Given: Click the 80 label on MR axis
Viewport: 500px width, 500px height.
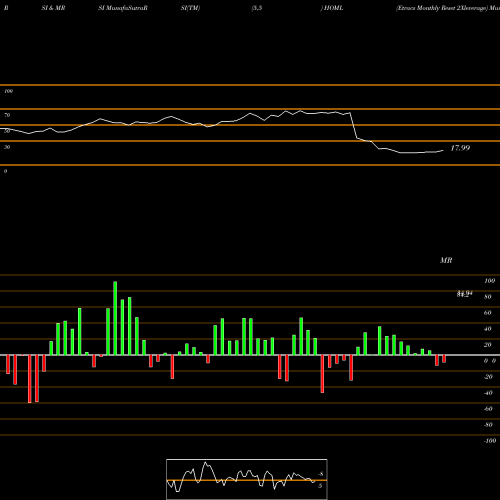Looking at the screenshot, I should point(488,297).
